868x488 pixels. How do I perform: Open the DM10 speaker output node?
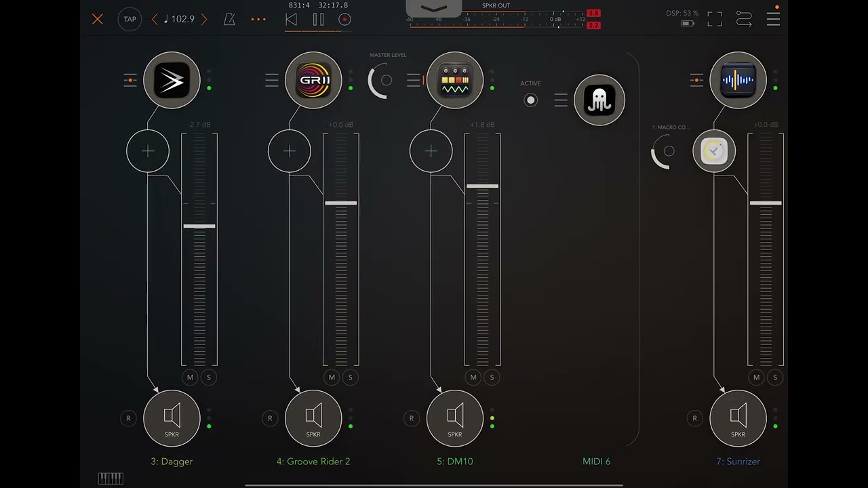tap(455, 418)
